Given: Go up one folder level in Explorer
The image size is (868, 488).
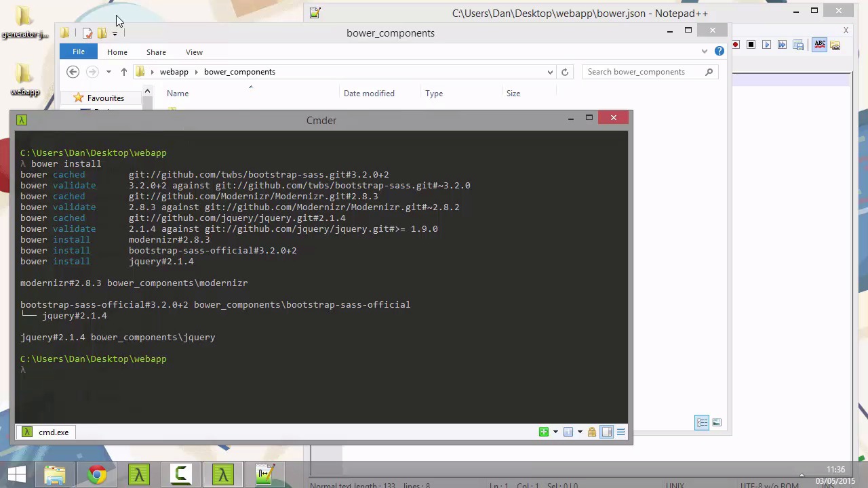Looking at the screenshot, I should (x=123, y=72).
